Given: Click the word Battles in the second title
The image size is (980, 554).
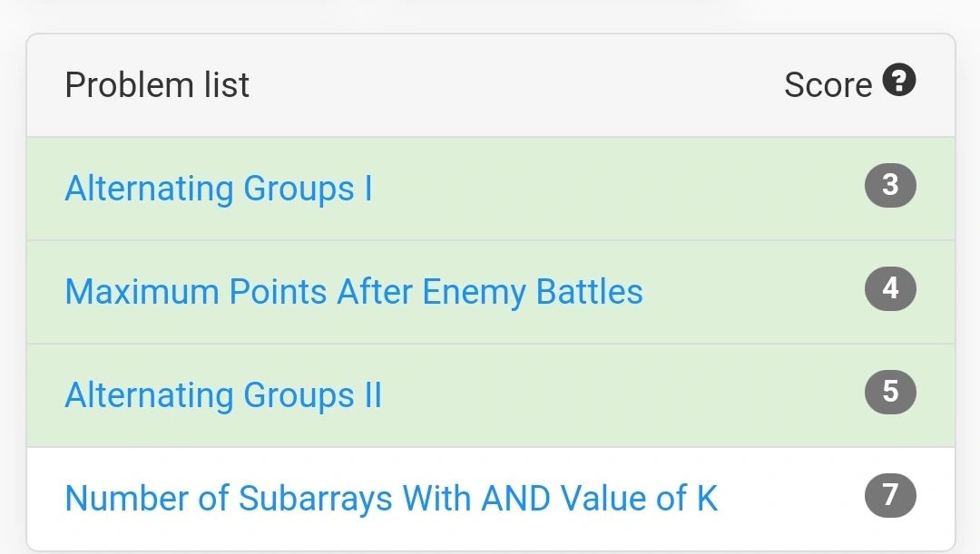Looking at the screenshot, I should click(x=590, y=292).
